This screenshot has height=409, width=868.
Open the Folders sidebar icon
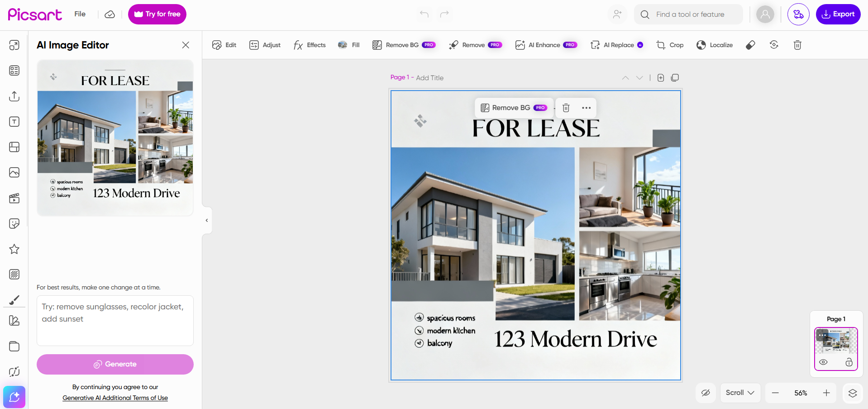pyautogui.click(x=14, y=346)
